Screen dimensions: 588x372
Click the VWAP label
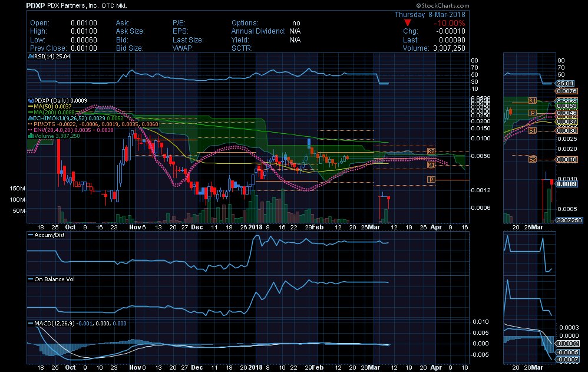click(x=183, y=48)
